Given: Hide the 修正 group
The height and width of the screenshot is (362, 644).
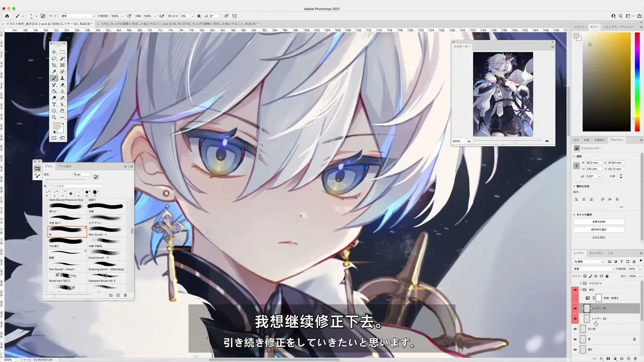Looking at the screenshot, I should coord(575,290).
